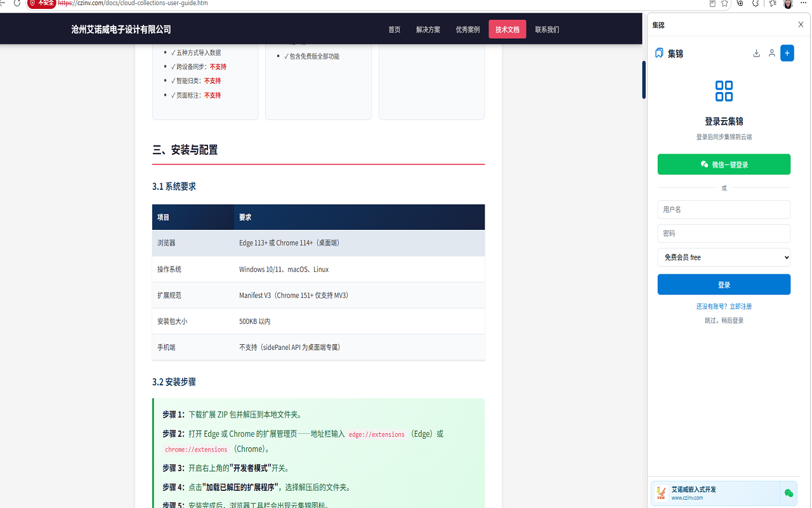Viewport: 812px width, 508px height.
Task: Click the page vertical scrollbar thumb
Action: 644,79
